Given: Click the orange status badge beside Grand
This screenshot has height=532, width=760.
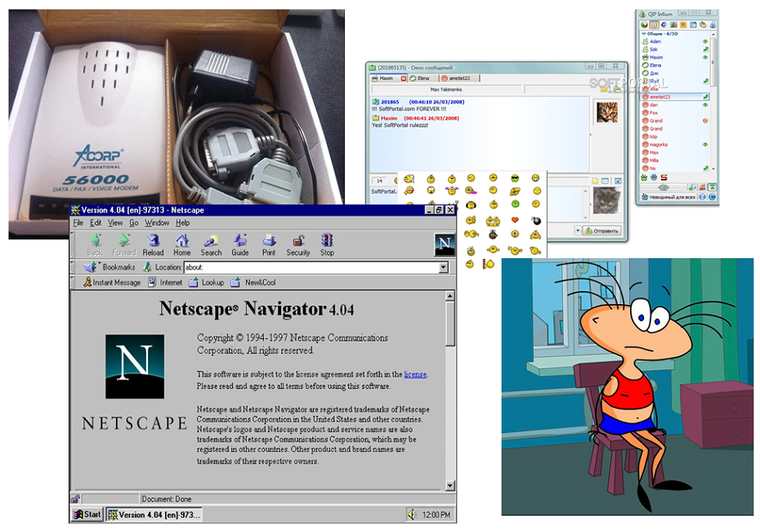Looking at the screenshot, I should click(705, 121).
